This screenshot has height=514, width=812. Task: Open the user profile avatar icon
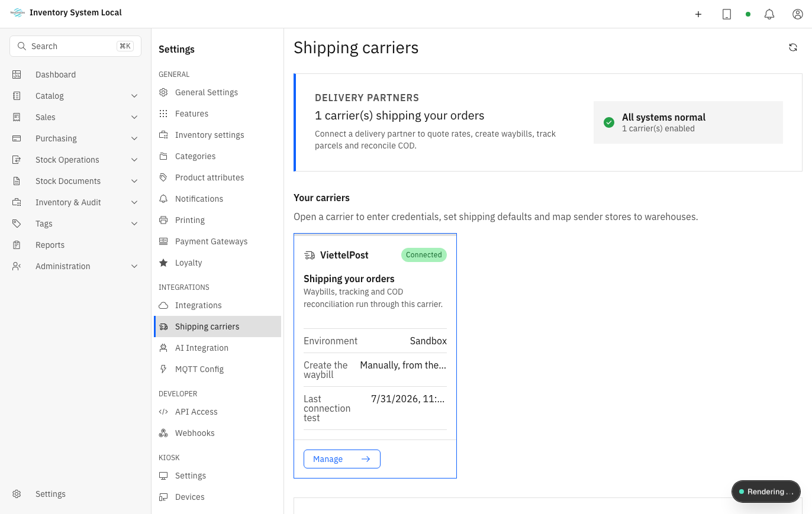798,14
